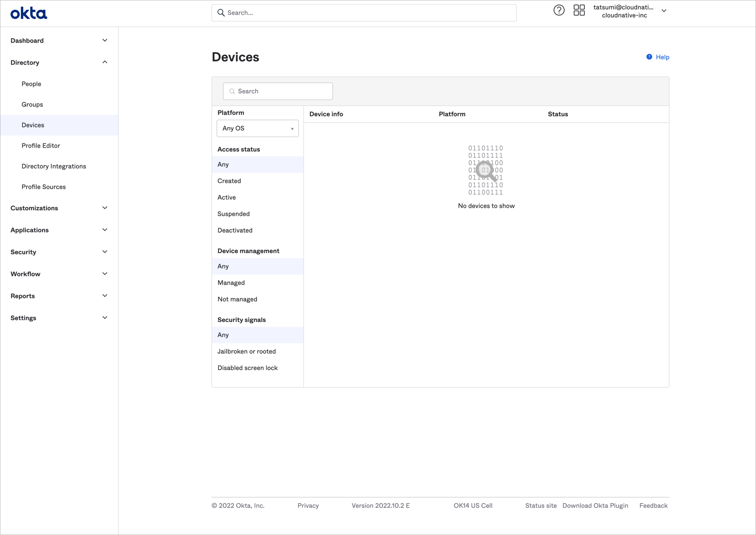Screen dimensions: 756x535
Task: Click the Feedback link
Action: coord(653,505)
